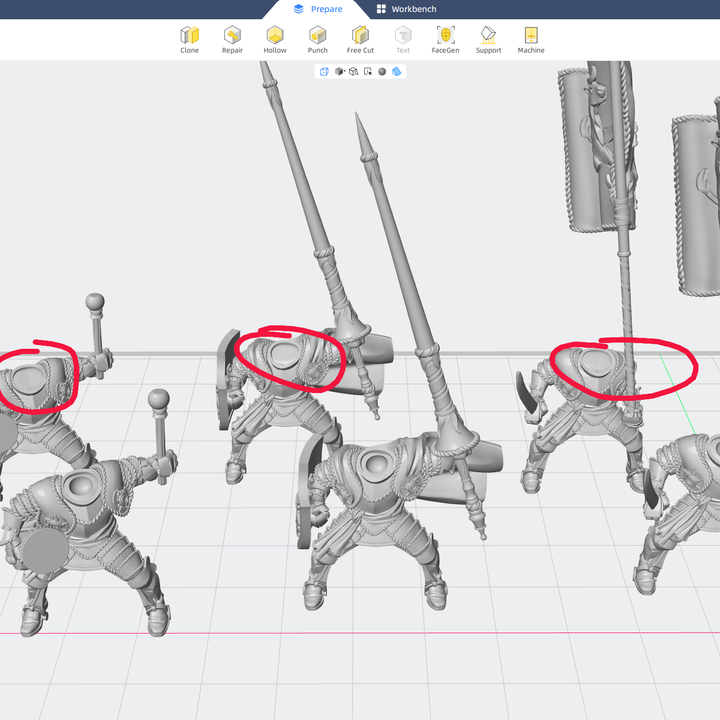
Task: Switch to the Workbench tab
Action: 406,9
